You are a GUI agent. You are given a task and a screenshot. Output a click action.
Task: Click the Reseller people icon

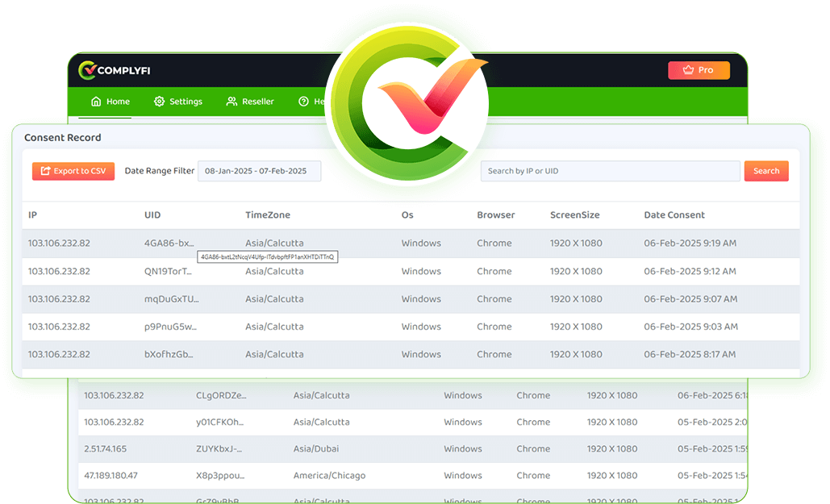(x=231, y=102)
